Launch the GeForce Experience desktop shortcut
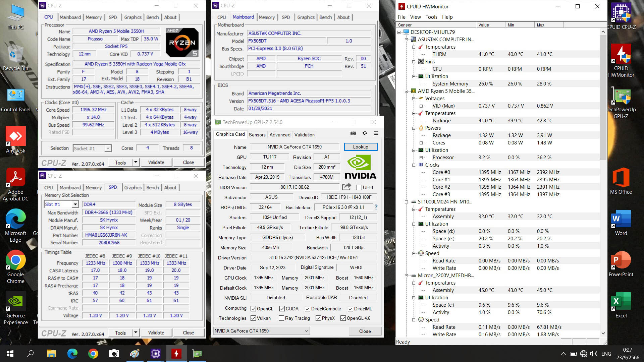This screenshot has height=362, width=644. point(16,308)
